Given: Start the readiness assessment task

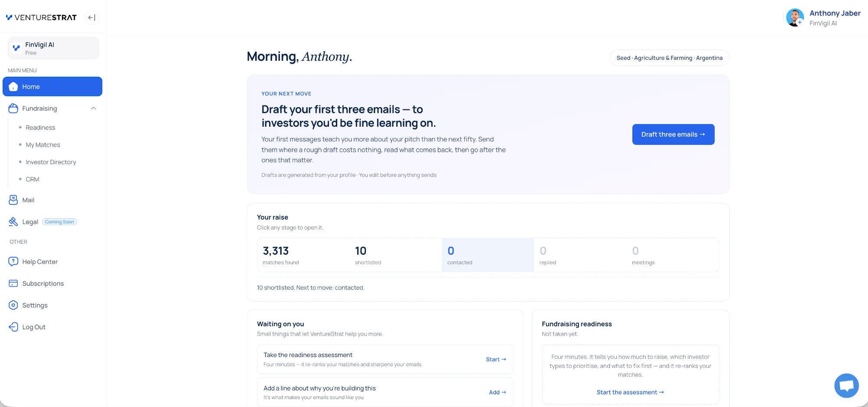Looking at the screenshot, I should tap(496, 359).
